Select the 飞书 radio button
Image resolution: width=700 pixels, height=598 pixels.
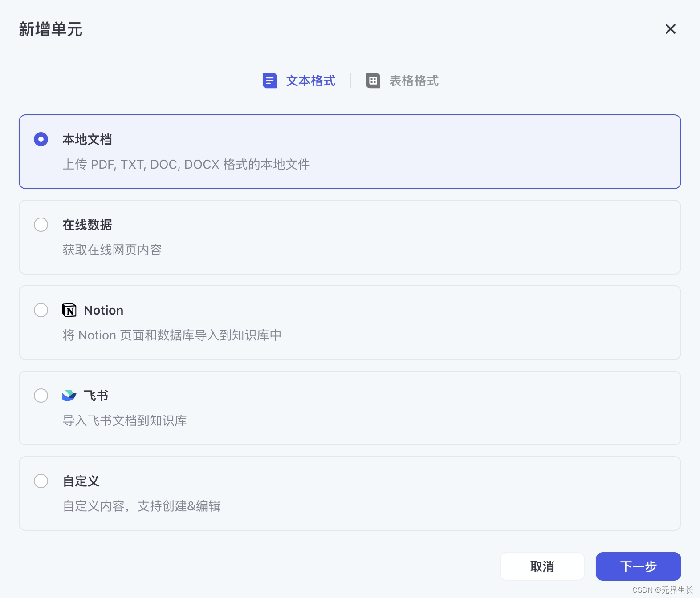click(x=41, y=396)
